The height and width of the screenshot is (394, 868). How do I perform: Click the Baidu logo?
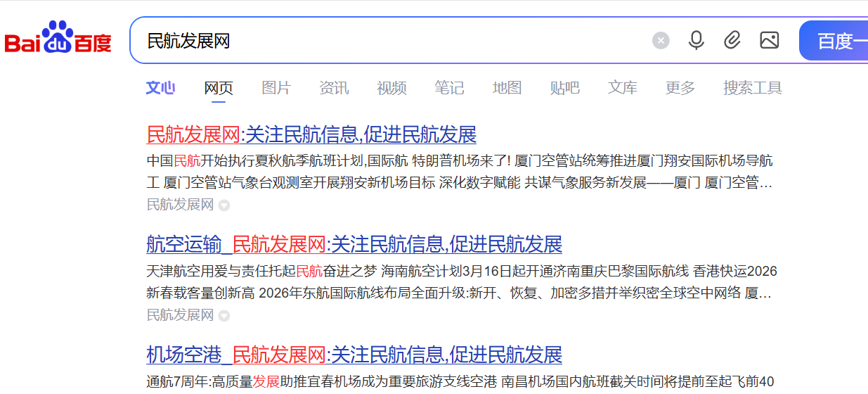[x=58, y=39]
